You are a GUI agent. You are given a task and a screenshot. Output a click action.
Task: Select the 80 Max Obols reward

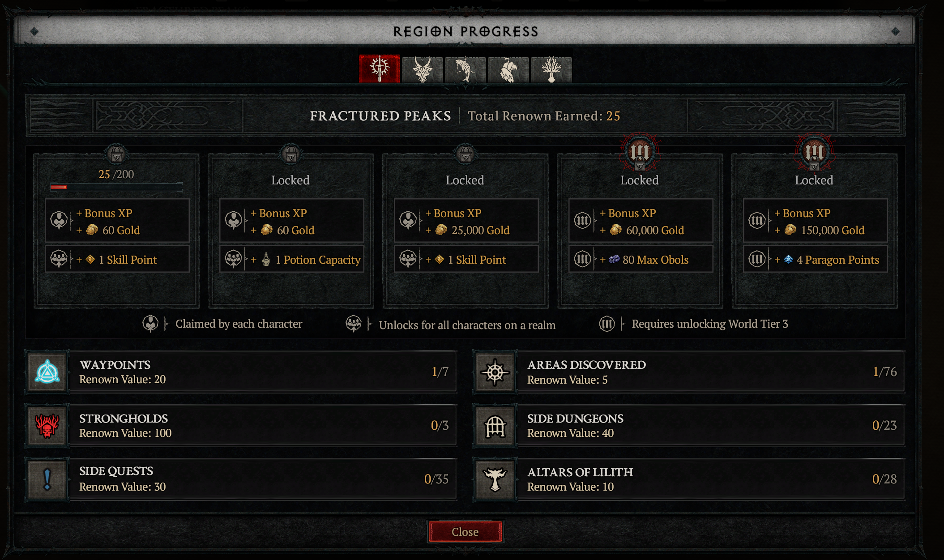pyautogui.click(x=641, y=259)
